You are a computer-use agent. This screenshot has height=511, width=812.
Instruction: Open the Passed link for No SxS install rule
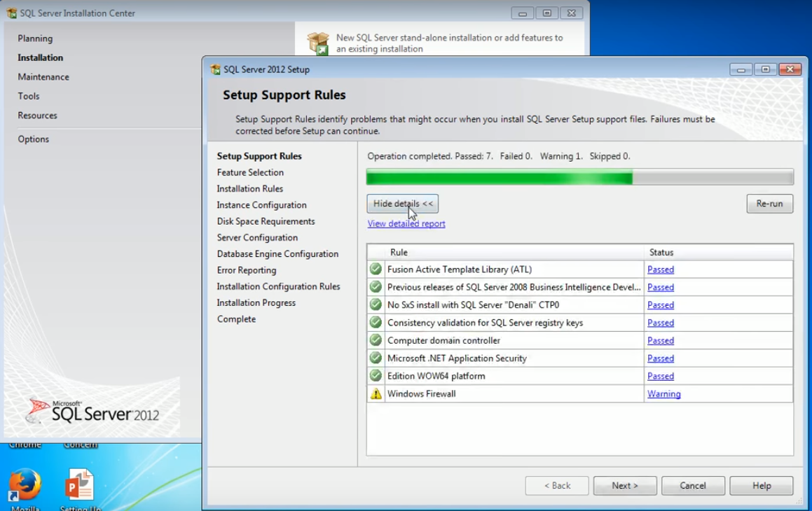(x=660, y=304)
